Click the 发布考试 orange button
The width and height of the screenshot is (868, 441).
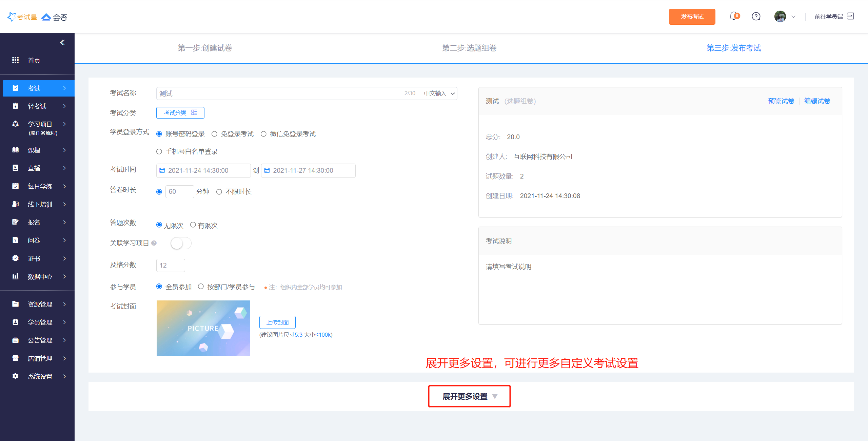pos(692,17)
